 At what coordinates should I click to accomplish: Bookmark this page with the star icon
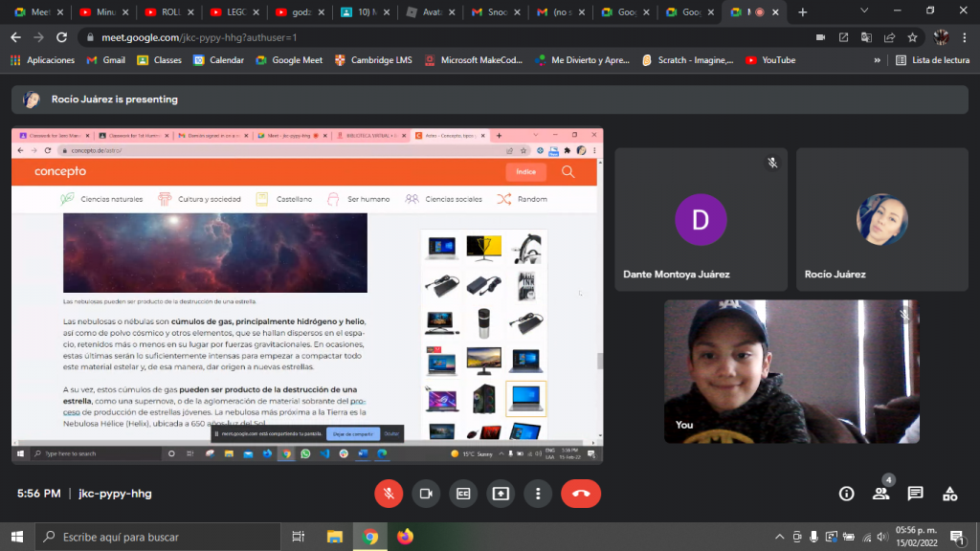913,37
